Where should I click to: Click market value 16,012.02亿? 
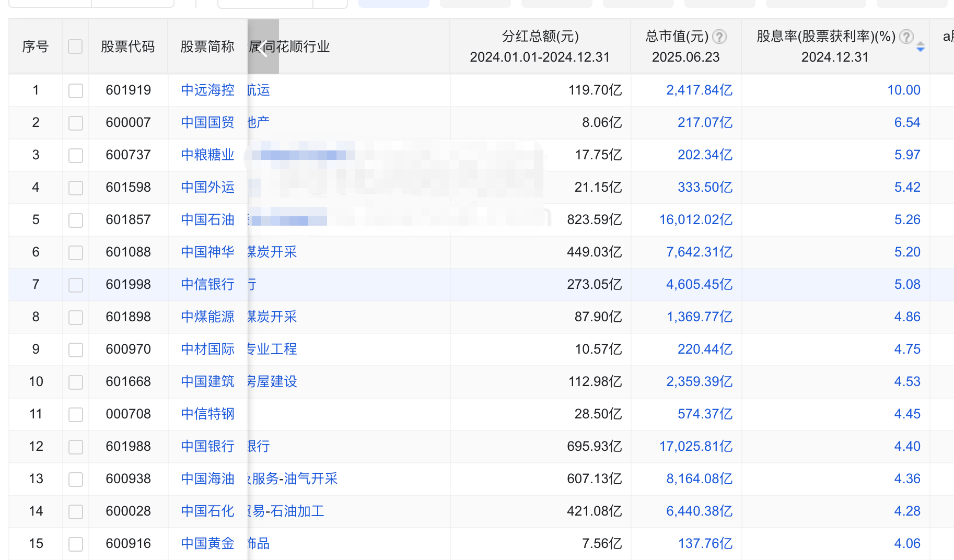(696, 219)
